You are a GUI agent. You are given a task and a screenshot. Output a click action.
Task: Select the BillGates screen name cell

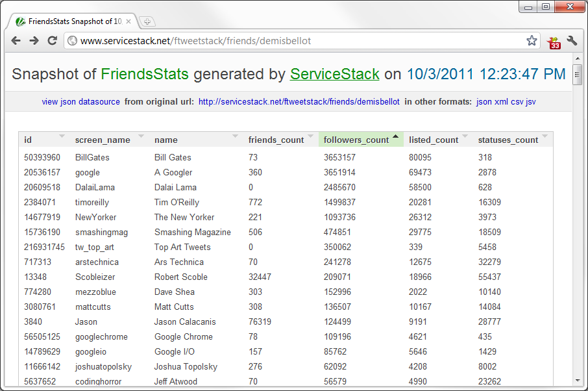point(92,157)
